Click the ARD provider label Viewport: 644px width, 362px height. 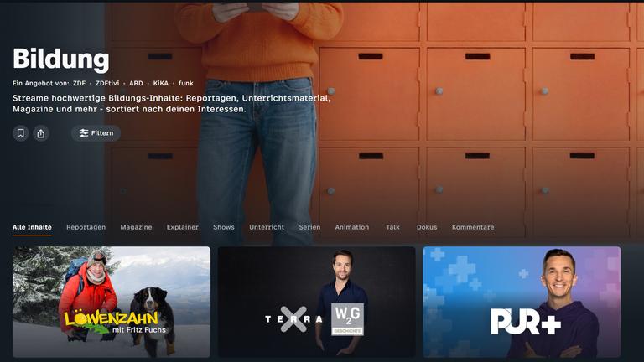point(137,83)
